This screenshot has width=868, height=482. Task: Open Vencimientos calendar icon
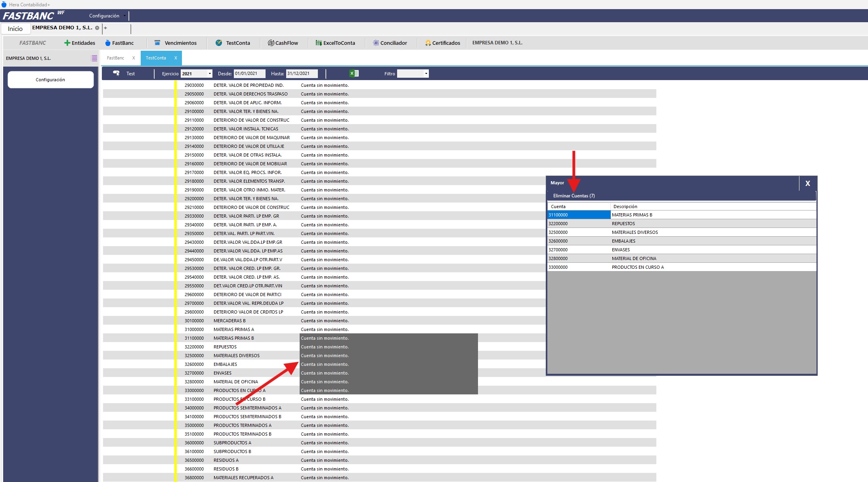pos(157,43)
